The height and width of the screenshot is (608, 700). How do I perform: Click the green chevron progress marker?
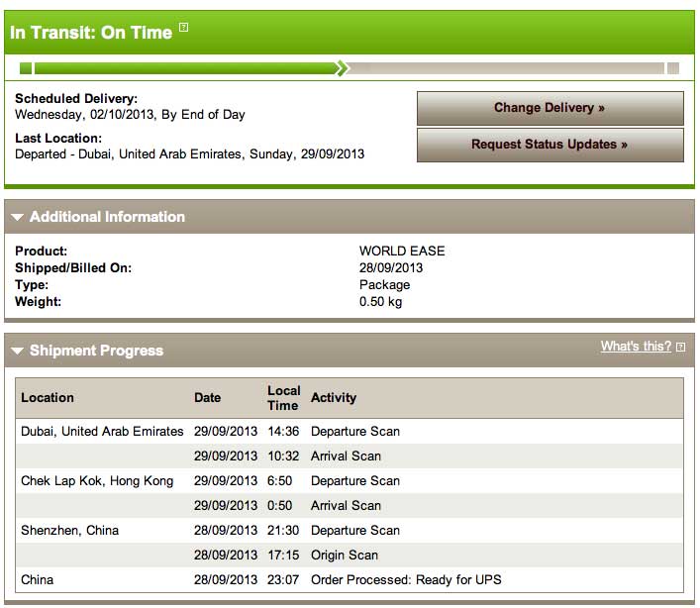point(343,68)
